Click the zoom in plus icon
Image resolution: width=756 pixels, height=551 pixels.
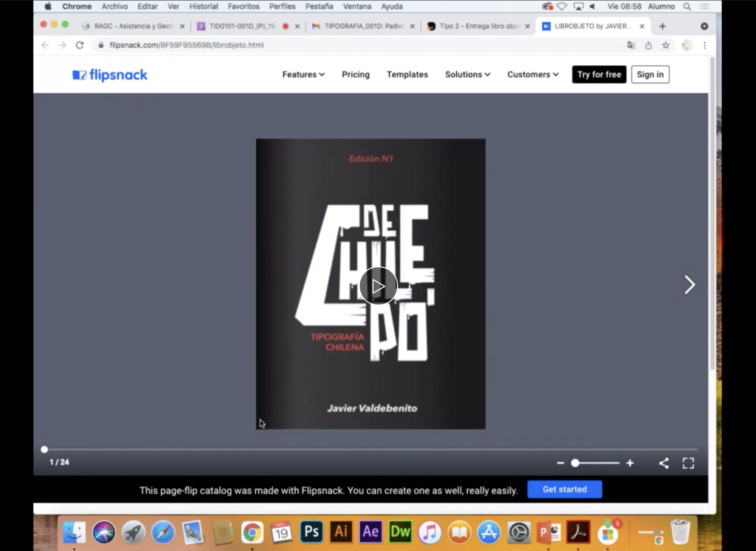630,463
